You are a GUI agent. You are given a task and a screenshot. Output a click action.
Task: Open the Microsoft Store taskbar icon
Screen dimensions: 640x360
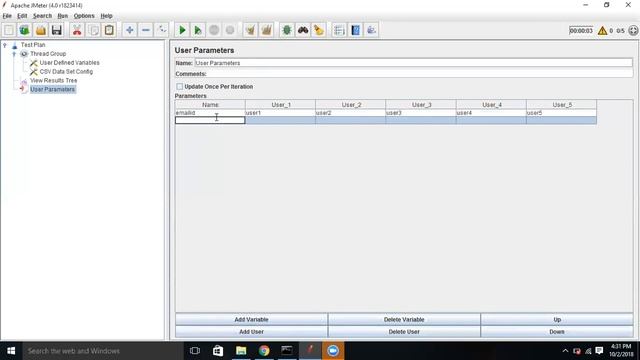[218, 351]
